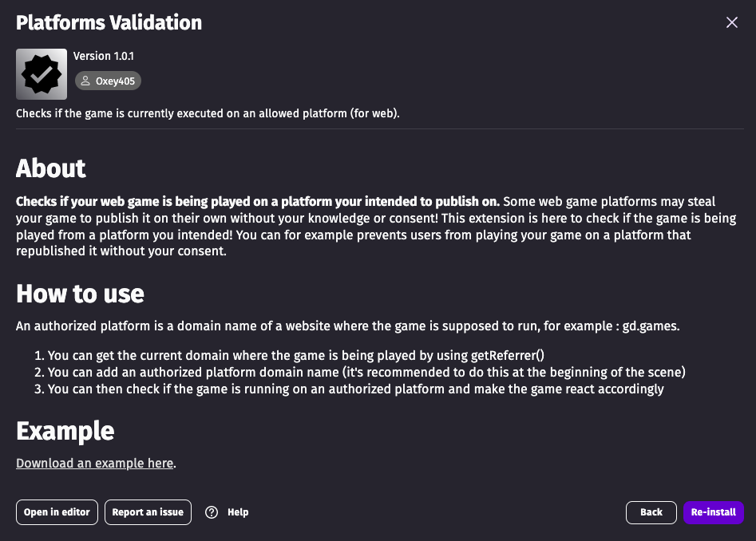Open Help using the question mark icon

click(212, 512)
